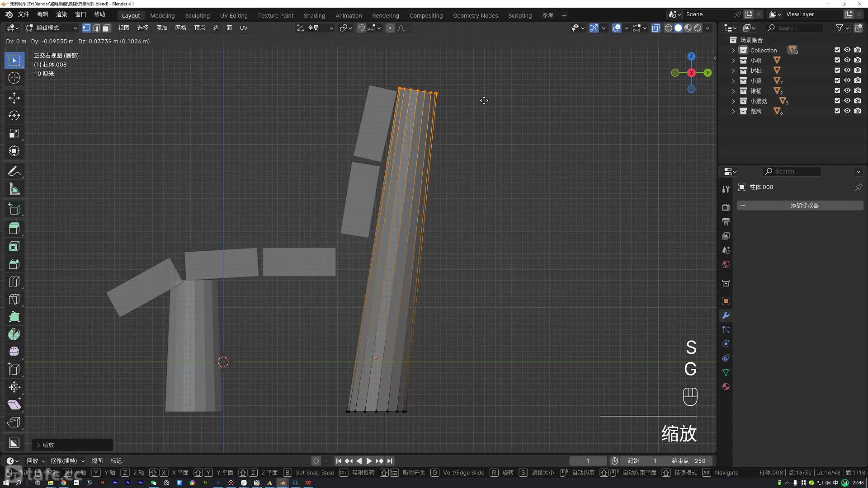This screenshot has width=868, height=488.
Task: Select the Bevel tool
Action: pyautogui.click(x=14, y=264)
